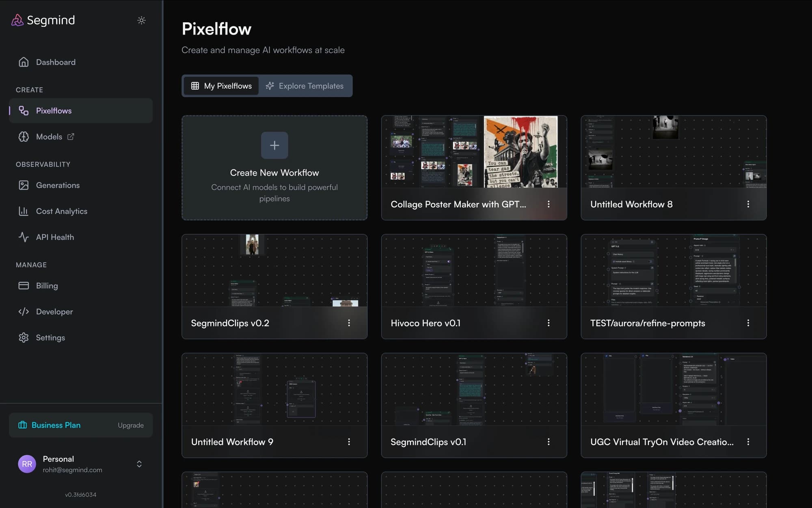Image resolution: width=812 pixels, height=508 pixels.
Task: Switch to My Pixelflows tab
Action: tap(221, 86)
